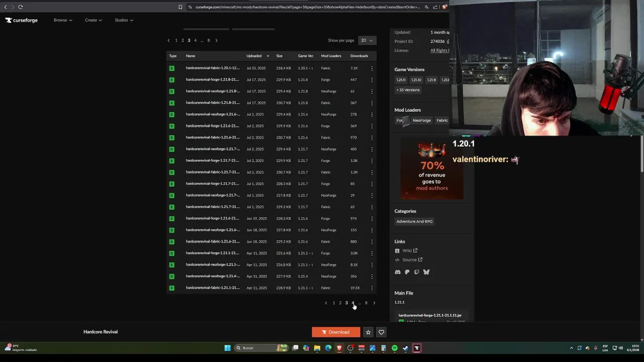Open hardcorerevival-forge-1.21.1-21.1.11.jar main file
This screenshot has width=644, height=362.
(430, 315)
